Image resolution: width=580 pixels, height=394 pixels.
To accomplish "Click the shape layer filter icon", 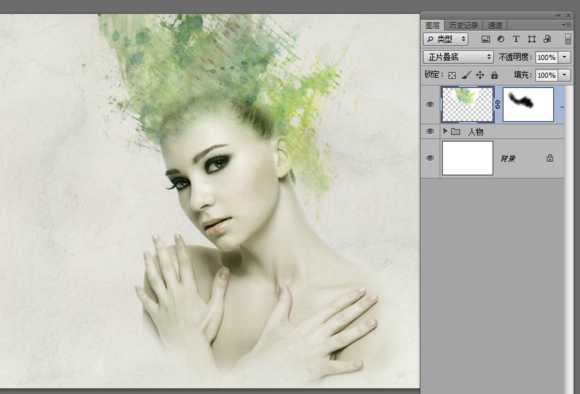I will [x=532, y=39].
